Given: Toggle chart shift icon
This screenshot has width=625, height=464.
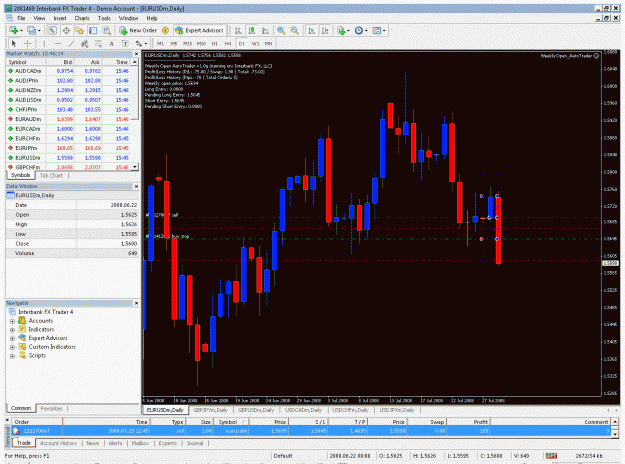Looking at the screenshot, I should tap(325, 30).
